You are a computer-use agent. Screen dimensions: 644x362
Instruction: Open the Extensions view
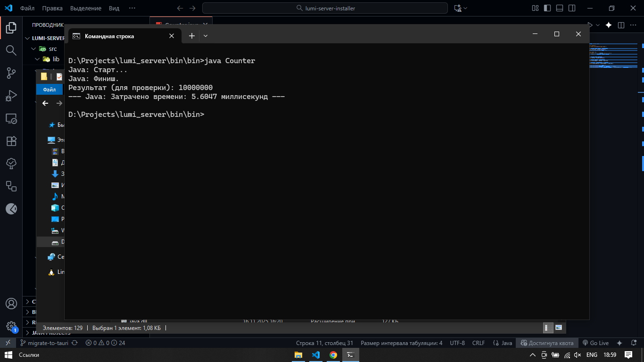pyautogui.click(x=11, y=141)
